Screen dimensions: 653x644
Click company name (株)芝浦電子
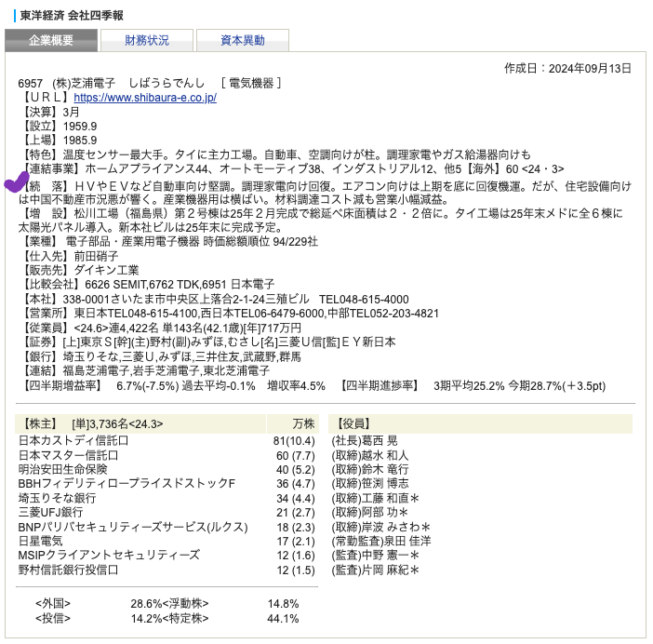(84, 84)
